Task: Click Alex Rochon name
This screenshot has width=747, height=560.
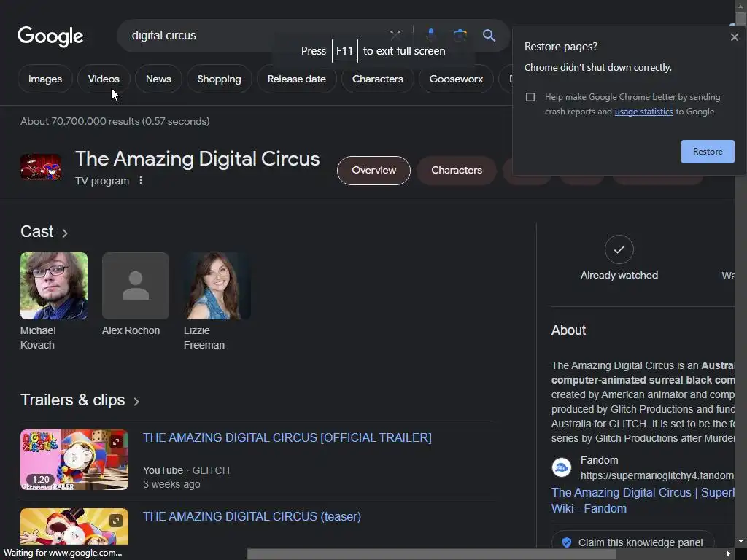Action: (x=131, y=330)
